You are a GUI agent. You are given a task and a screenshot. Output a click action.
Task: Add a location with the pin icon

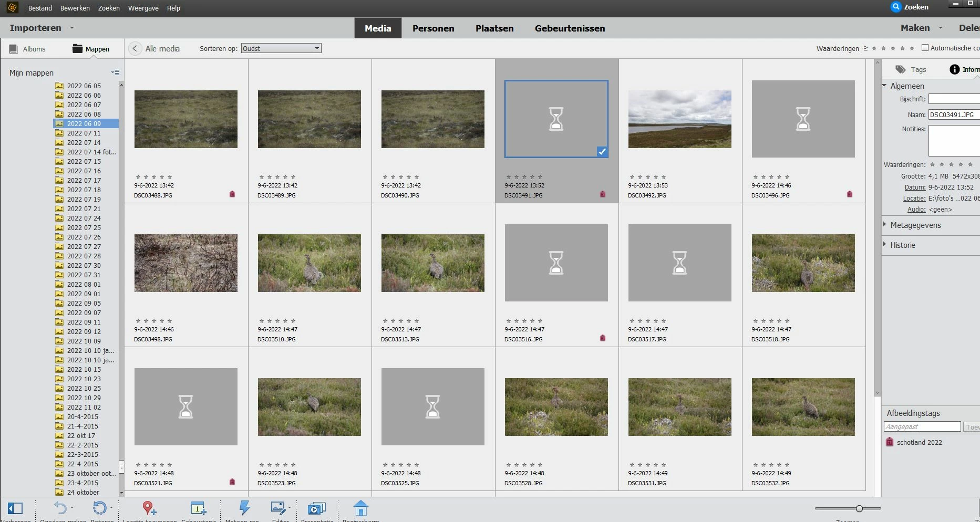pos(149,508)
